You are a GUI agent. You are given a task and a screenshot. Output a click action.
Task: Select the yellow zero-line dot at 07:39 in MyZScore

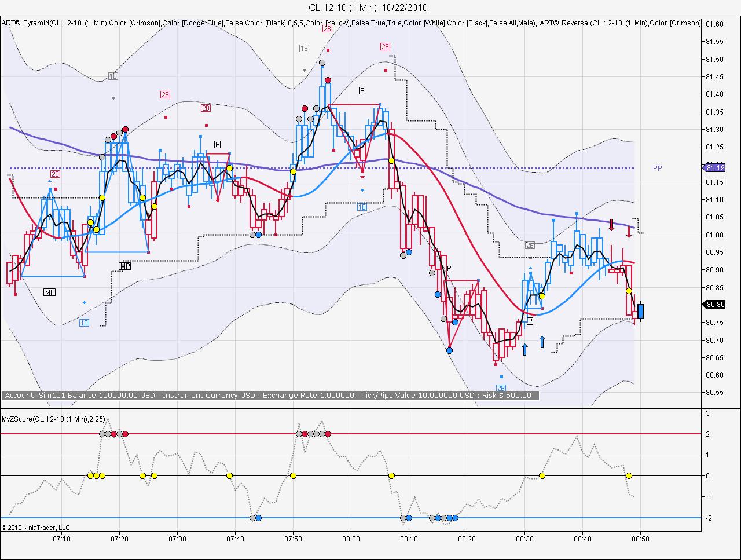pyautogui.click(x=229, y=476)
